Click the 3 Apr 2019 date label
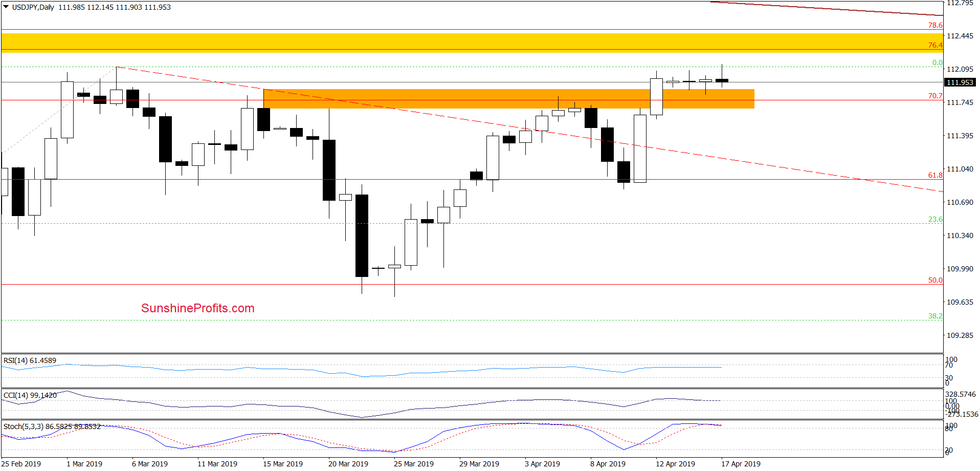Viewport: 980px width, 471px height. click(542, 464)
